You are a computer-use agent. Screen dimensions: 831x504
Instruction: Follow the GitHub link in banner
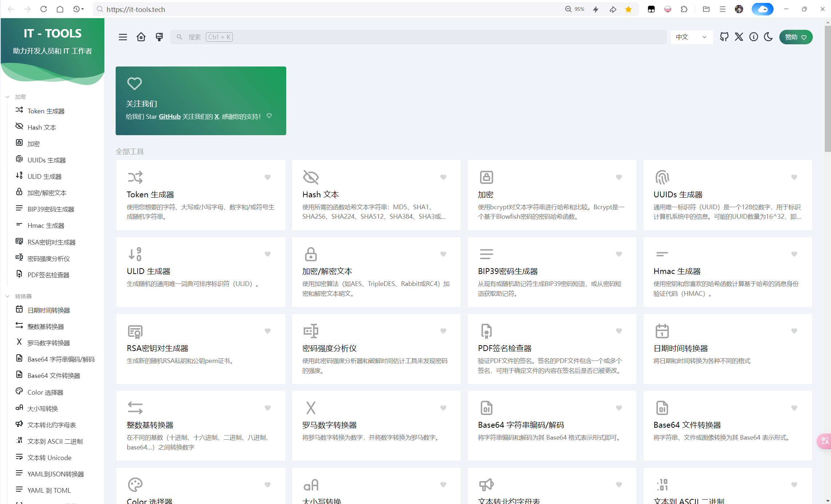(169, 117)
